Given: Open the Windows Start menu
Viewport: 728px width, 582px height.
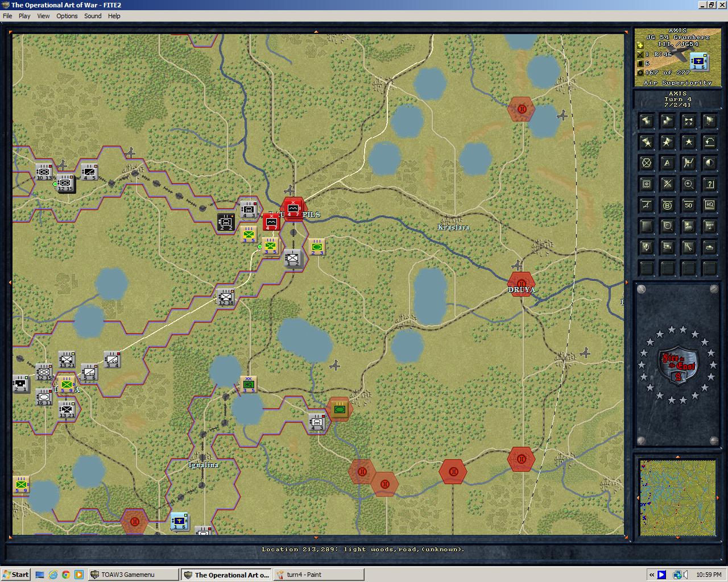Looking at the screenshot, I should (x=15, y=575).
